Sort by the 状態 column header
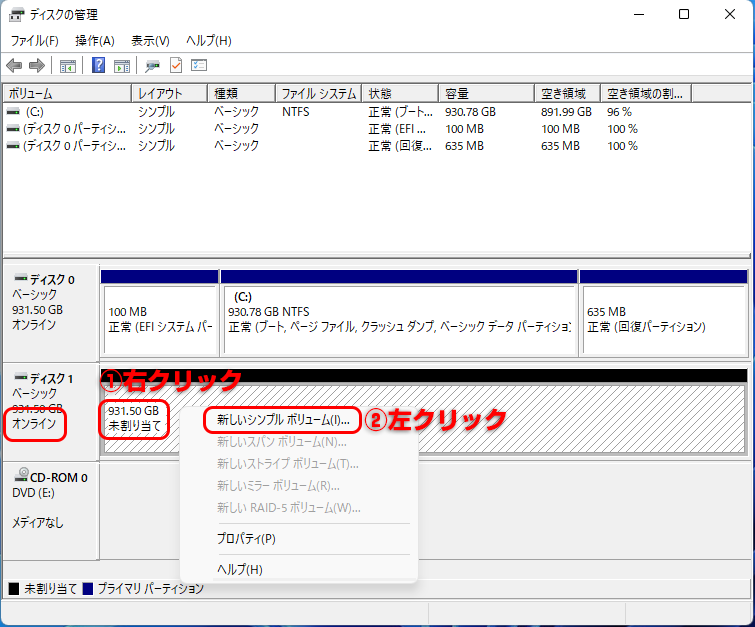 coord(400,93)
